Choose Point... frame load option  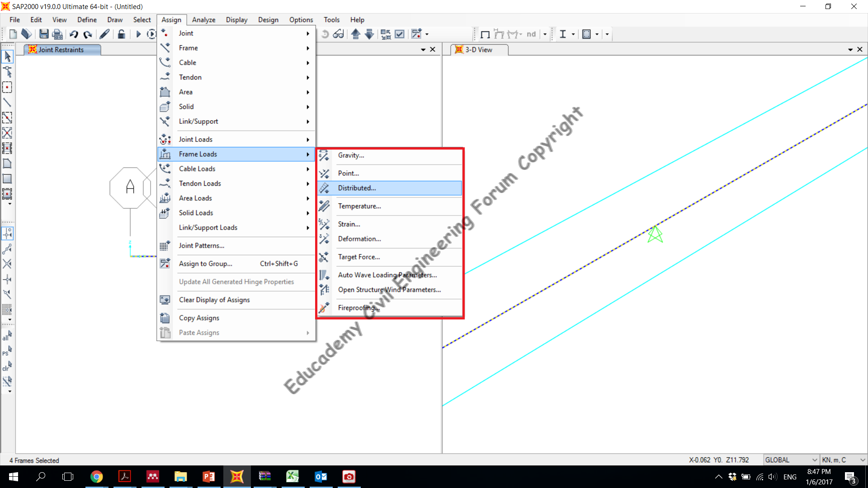point(390,174)
